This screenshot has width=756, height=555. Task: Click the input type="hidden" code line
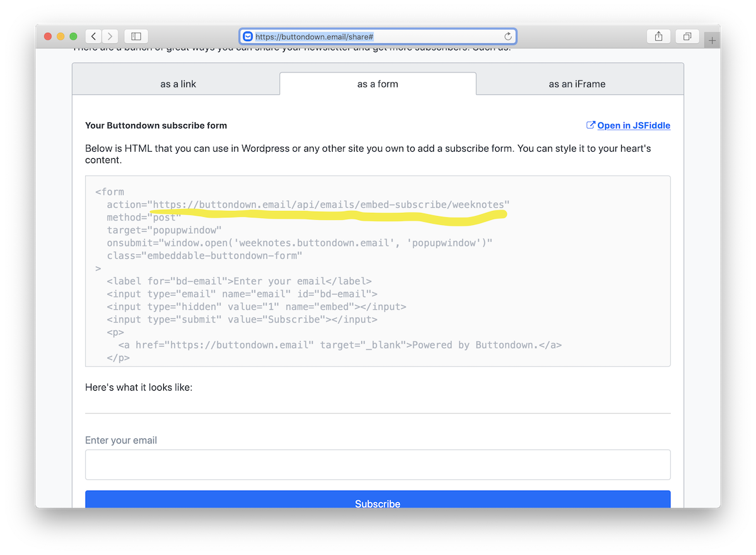click(x=256, y=307)
